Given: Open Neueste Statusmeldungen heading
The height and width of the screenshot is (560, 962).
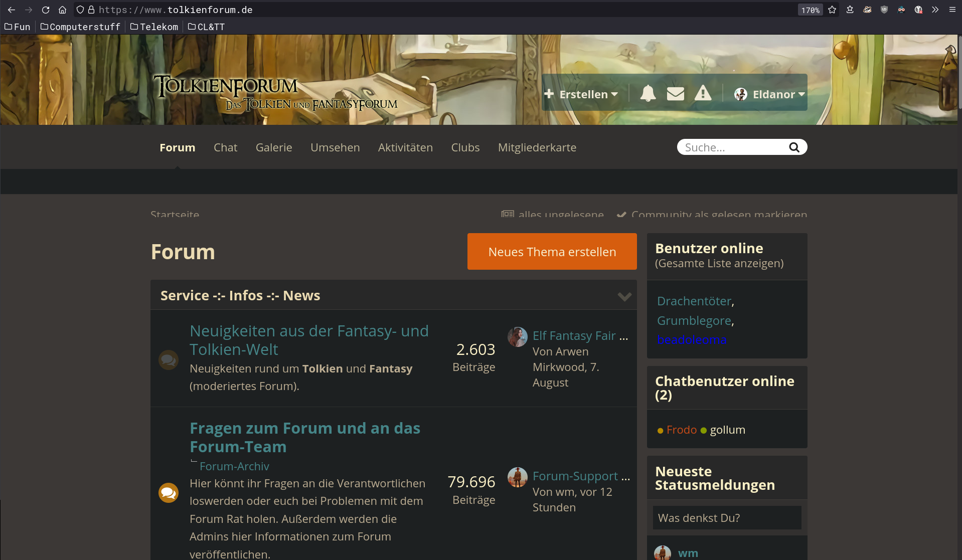Looking at the screenshot, I should click(x=715, y=478).
